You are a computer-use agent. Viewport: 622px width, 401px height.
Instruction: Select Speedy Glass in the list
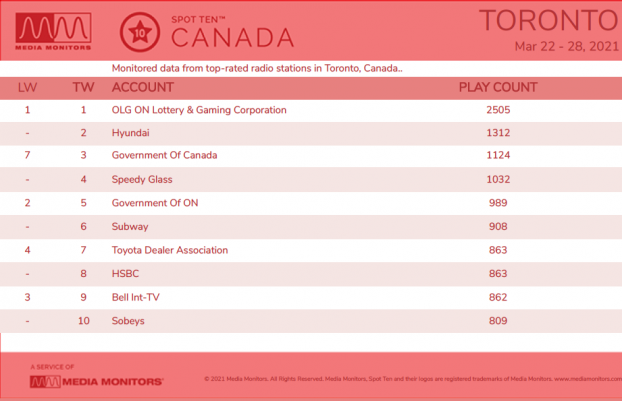point(142,179)
